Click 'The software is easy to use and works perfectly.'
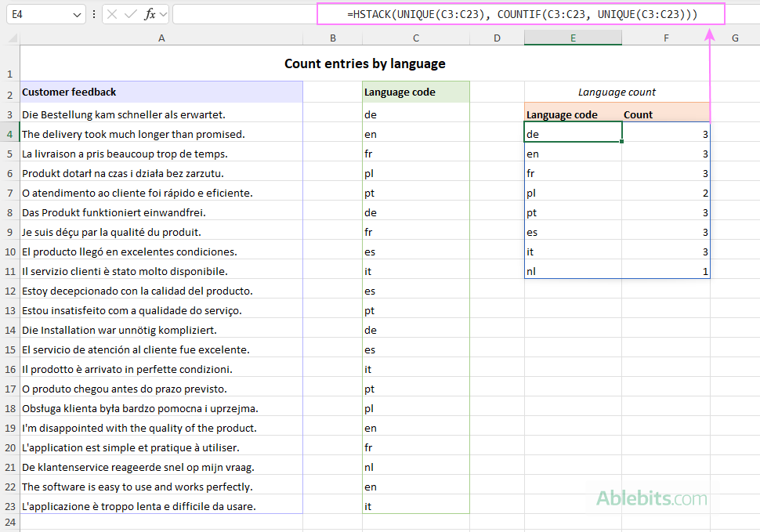This screenshot has width=760, height=532. click(x=137, y=487)
